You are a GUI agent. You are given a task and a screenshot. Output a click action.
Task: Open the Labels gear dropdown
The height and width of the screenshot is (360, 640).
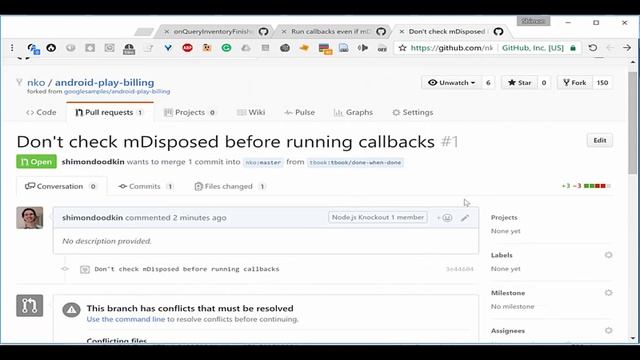pyautogui.click(x=608, y=255)
